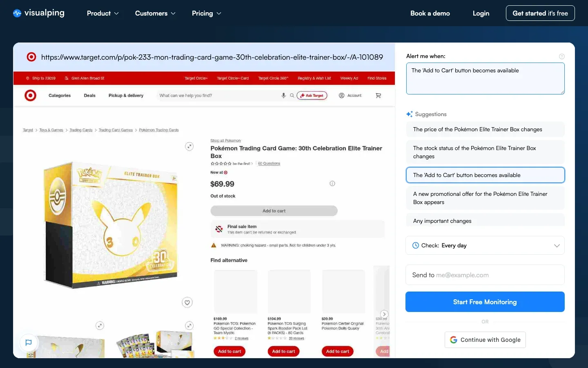Click the Send to email field

pos(485,275)
